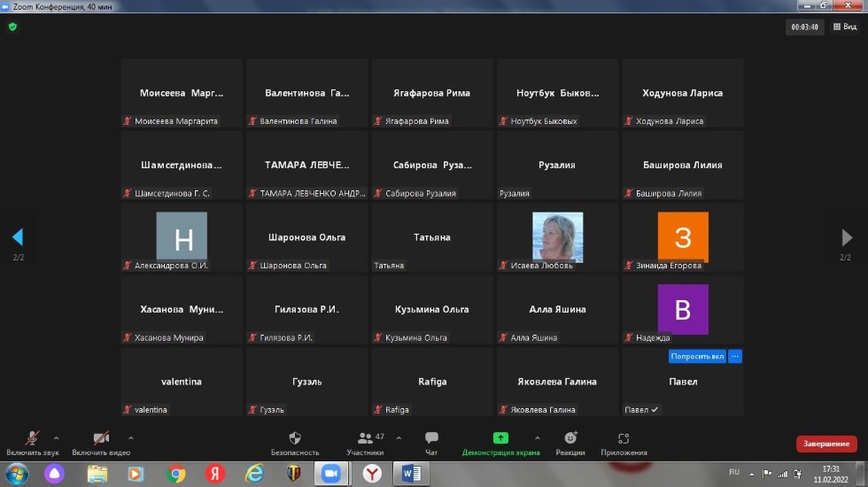Open the Участники participants panel
The image size is (868, 487).
tap(364, 438)
